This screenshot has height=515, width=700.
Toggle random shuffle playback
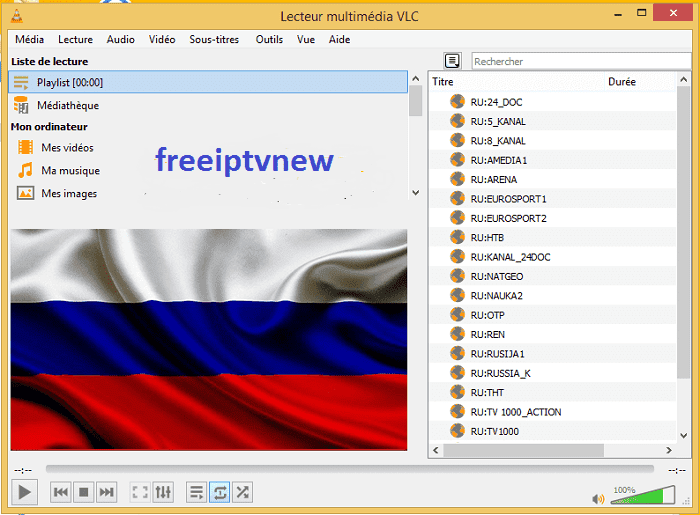[242, 492]
